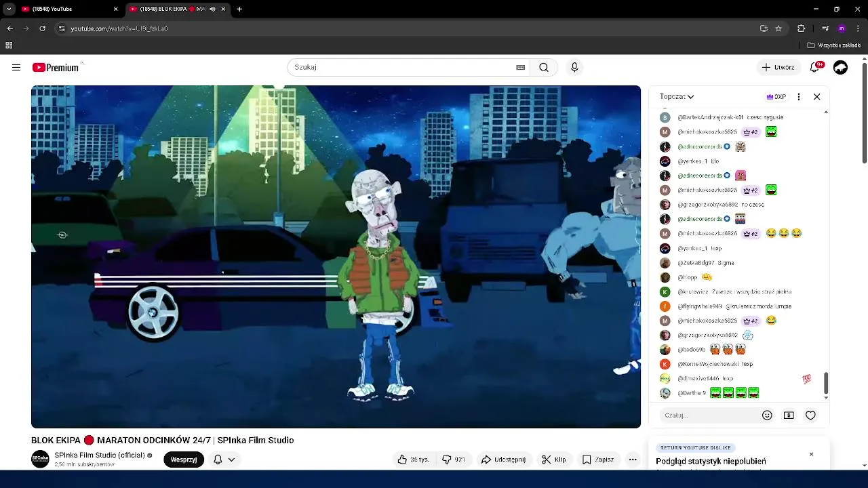Install app icon in address bar
868x488 pixels.
[x=764, y=28]
